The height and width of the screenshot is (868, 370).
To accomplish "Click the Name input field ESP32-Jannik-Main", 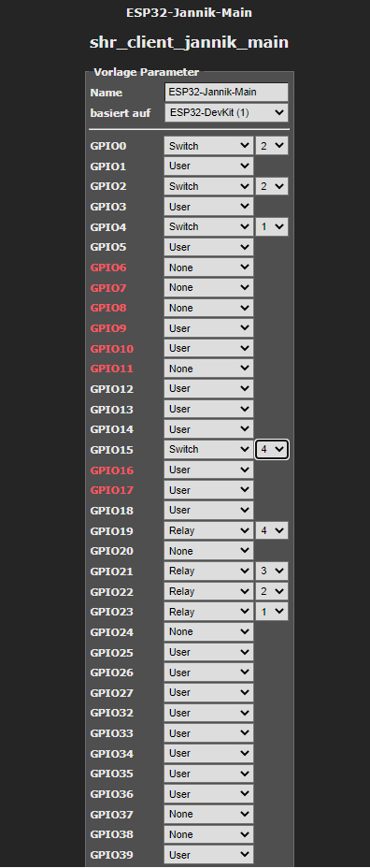I will point(226,93).
